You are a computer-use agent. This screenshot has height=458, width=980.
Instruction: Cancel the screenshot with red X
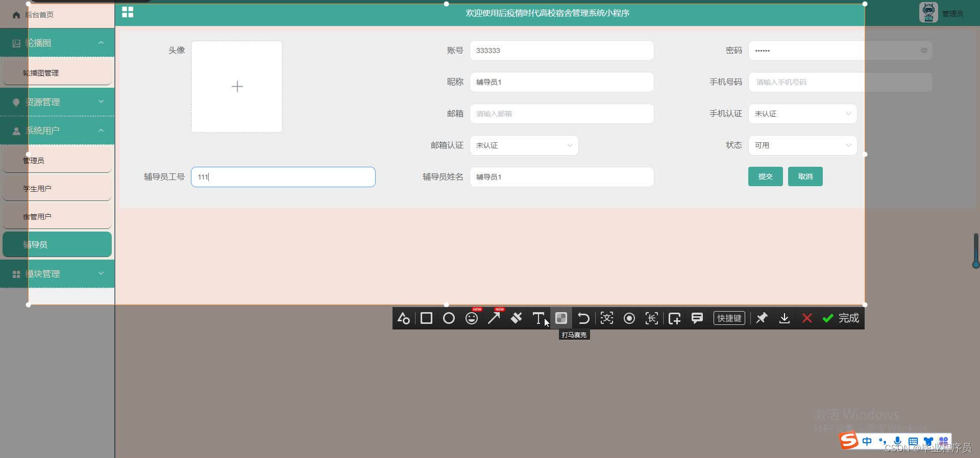(807, 318)
